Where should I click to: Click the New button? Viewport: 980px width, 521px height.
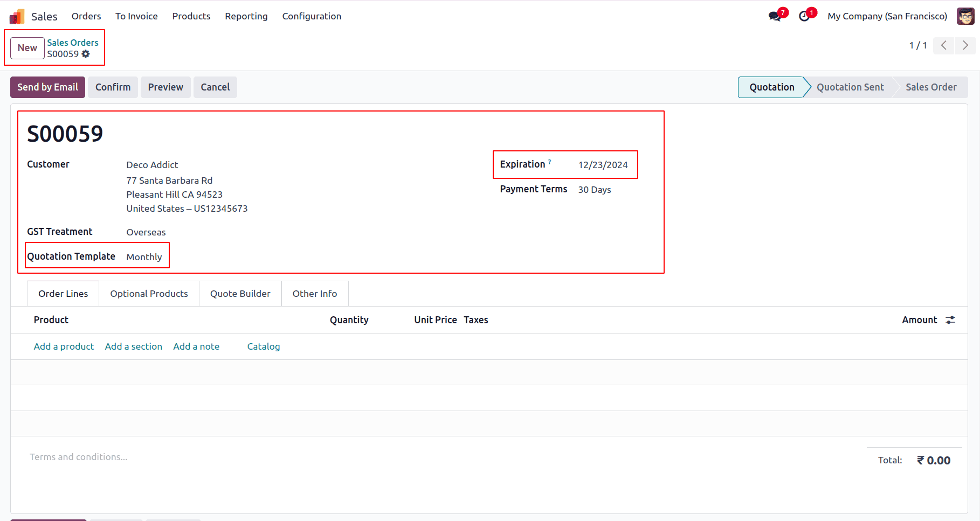coord(27,48)
